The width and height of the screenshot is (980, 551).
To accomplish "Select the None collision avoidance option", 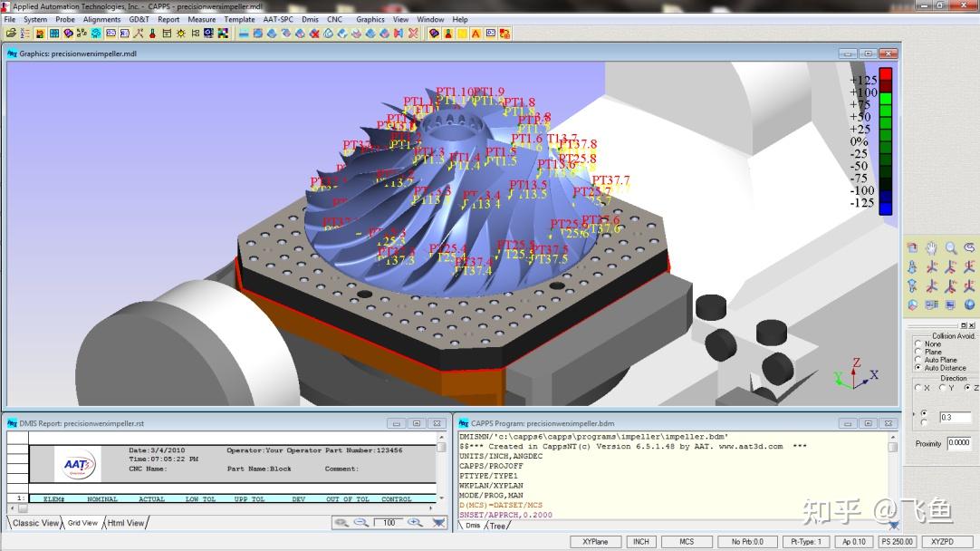I will 918,344.
